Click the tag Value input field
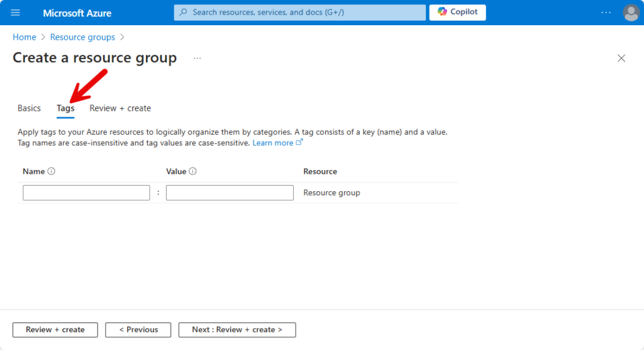This screenshot has width=644, height=350. [230, 193]
